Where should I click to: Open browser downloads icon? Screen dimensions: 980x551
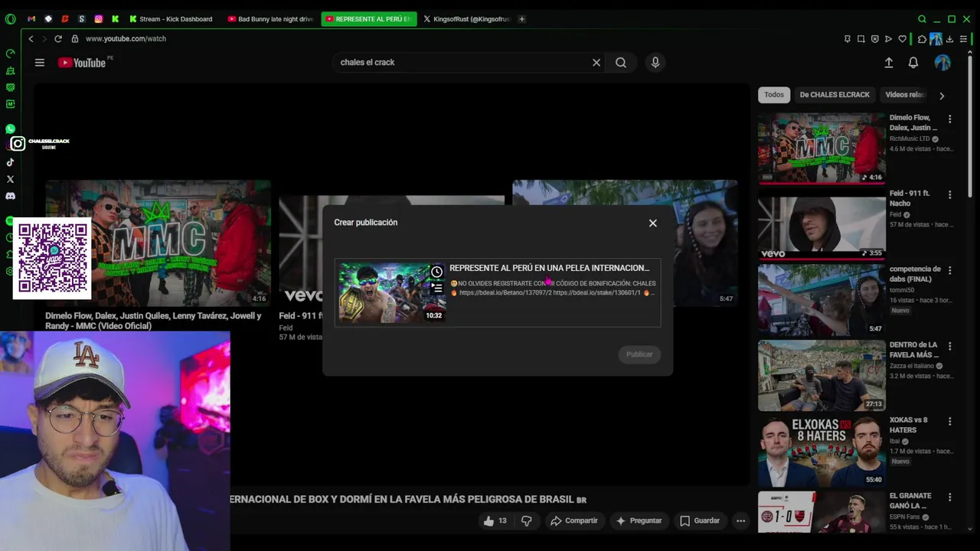[x=949, y=39]
